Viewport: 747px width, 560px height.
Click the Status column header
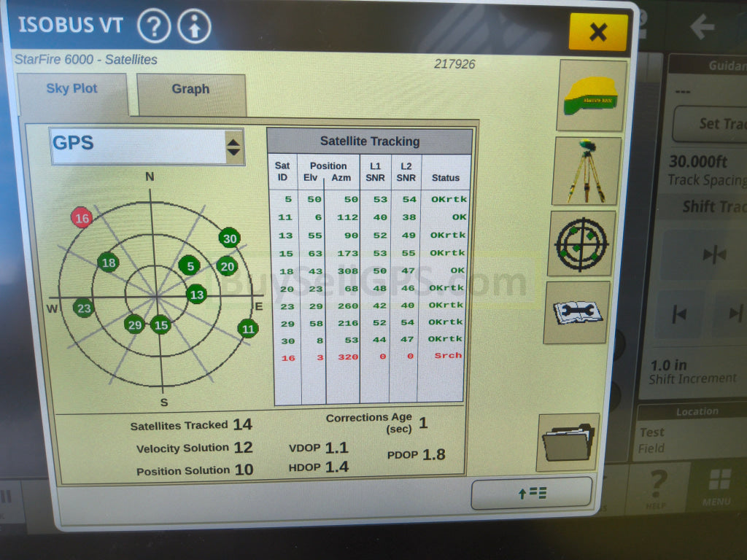coord(446,178)
